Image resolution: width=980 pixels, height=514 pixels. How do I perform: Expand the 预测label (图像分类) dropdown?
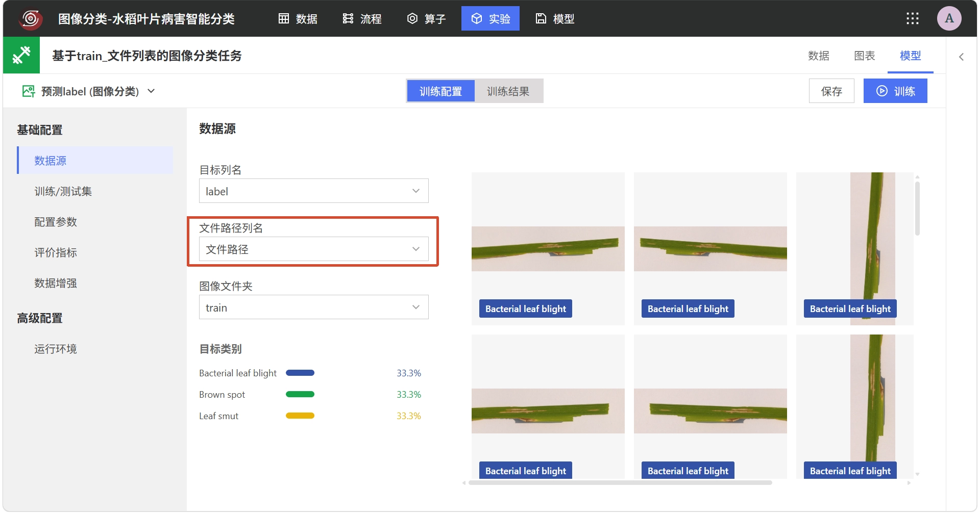pos(151,91)
